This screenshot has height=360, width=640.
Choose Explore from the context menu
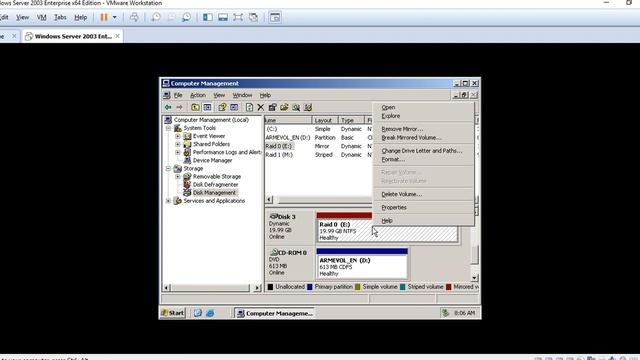pyautogui.click(x=391, y=116)
